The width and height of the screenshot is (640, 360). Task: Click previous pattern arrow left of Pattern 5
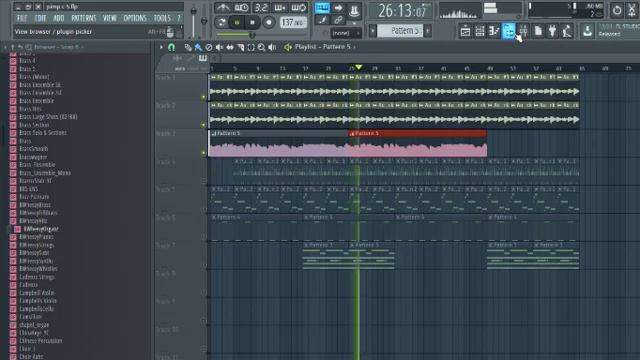[x=373, y=31]
